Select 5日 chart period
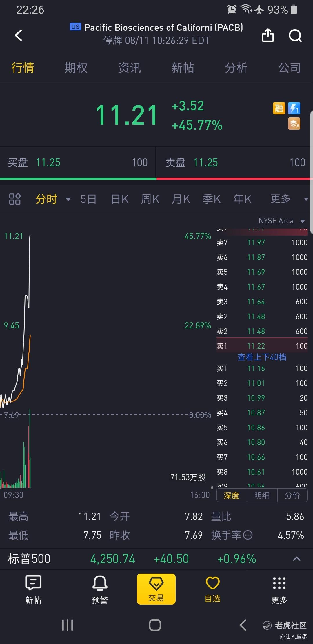313x644 pixels. click(88, 199)
